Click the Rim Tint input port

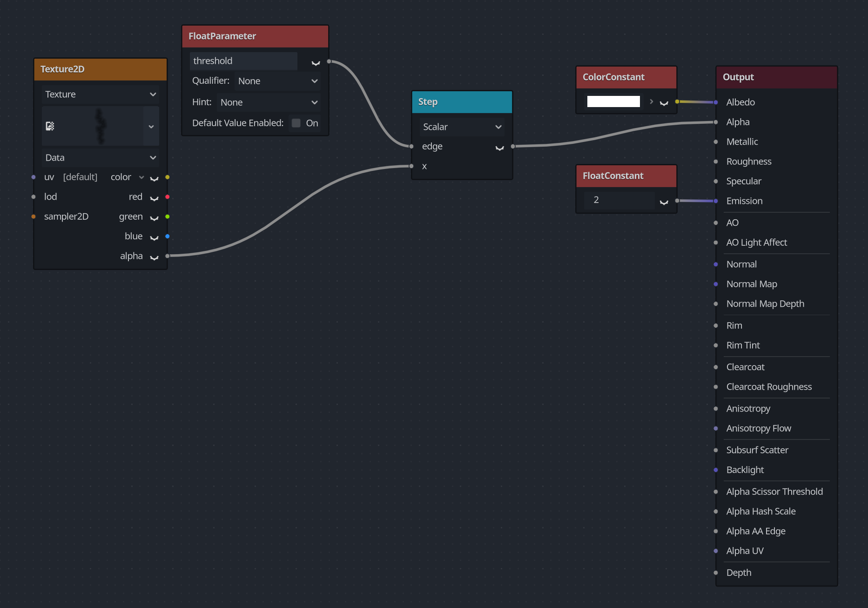click(x=716, y=345)
